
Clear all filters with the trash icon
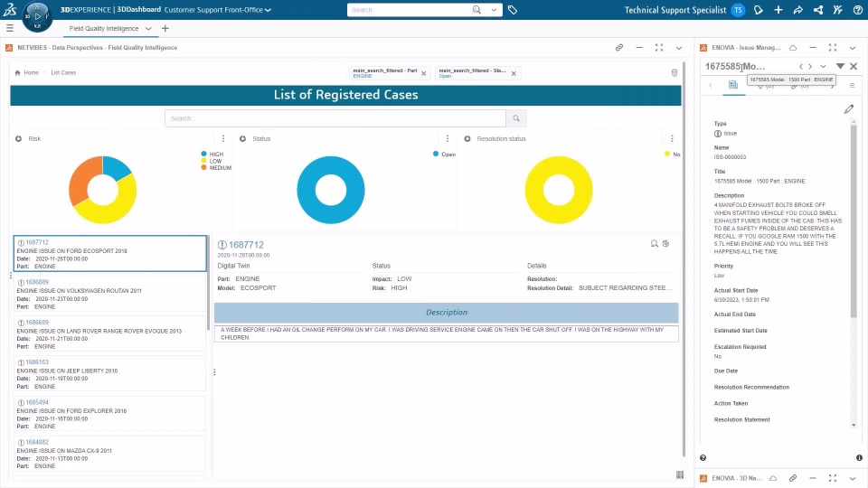[675, 72]
